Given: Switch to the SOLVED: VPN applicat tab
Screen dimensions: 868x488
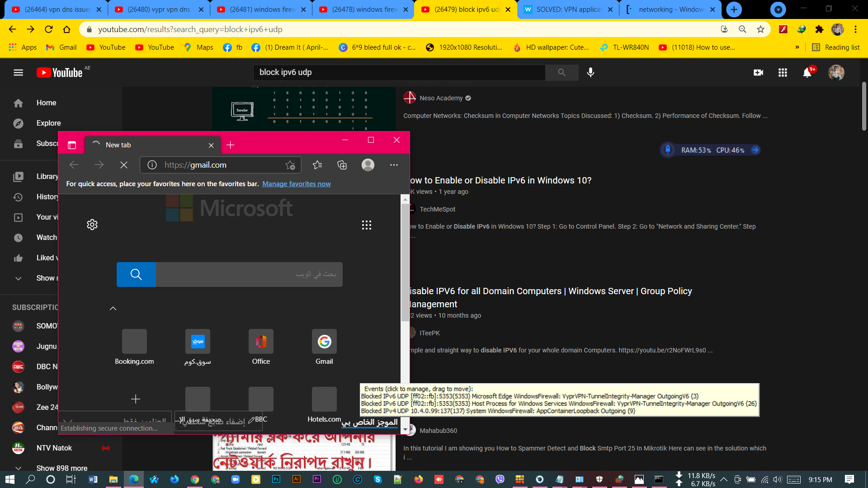Looking at the screenshot, I should point(568,9).
